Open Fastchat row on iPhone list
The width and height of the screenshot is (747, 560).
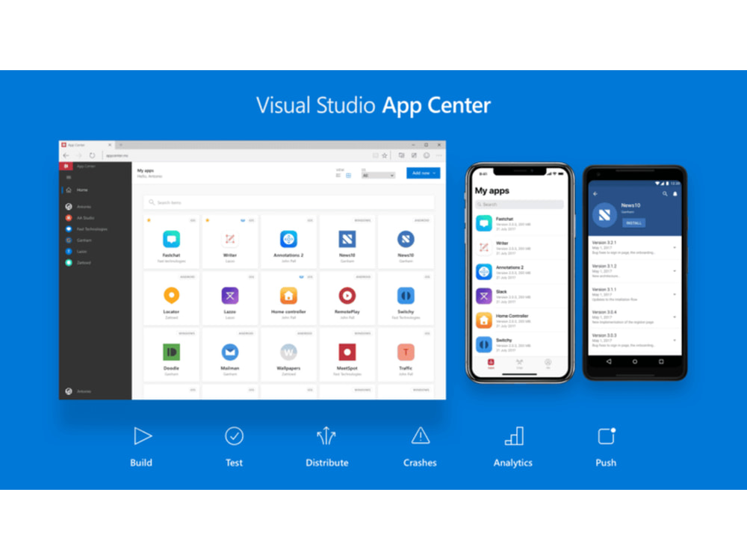click(x=520, y=223)
